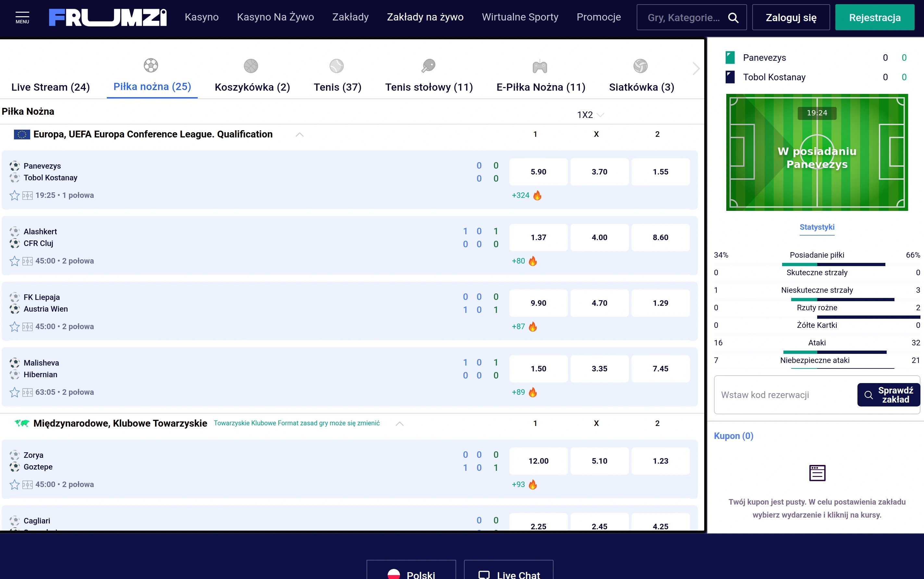This screenshot has height=579, width=924.
Task: Select the Tenis stołowy paddle icon
Action: point(429,66)
